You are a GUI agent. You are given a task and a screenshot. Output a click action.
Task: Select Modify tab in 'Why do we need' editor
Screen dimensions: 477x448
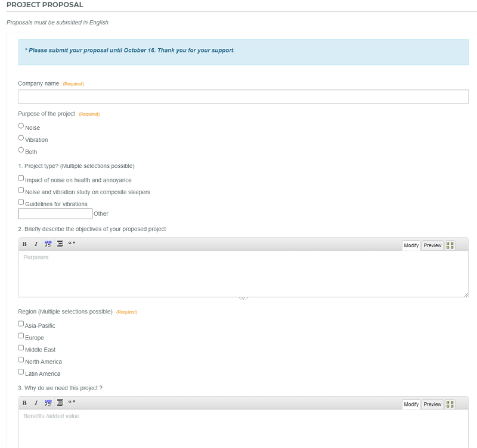coord(411,405)
